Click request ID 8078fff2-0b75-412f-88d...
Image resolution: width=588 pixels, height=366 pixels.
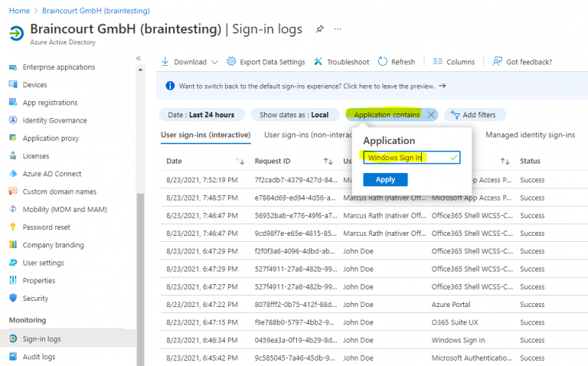tap(296, 305)
